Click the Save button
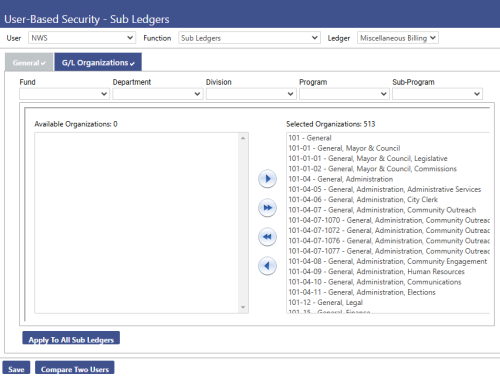500x377 pixels. point(16,368)
